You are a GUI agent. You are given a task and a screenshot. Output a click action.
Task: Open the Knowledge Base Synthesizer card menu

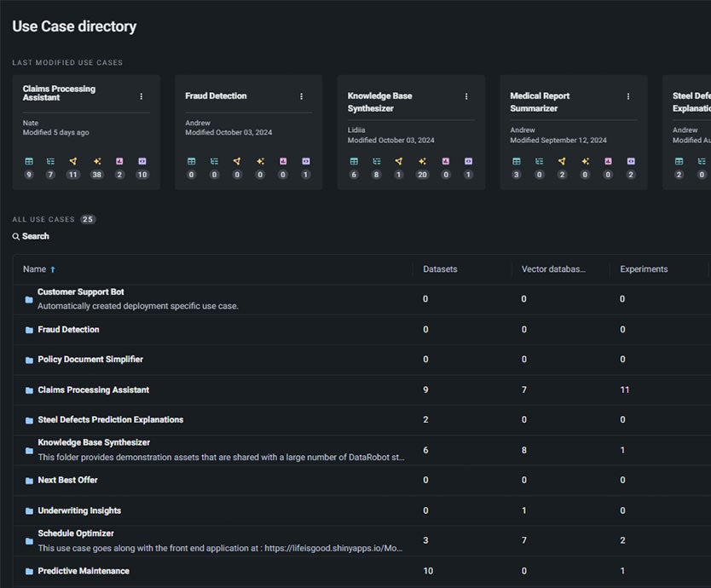click(466, 96)
